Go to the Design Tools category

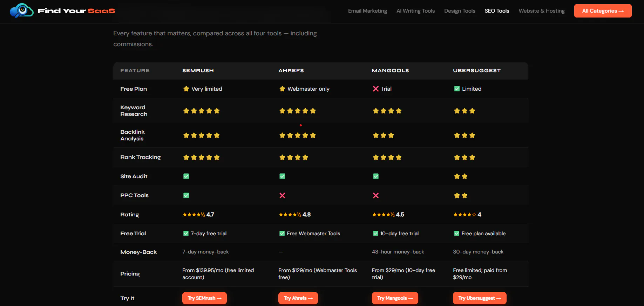tap(460, 11)
